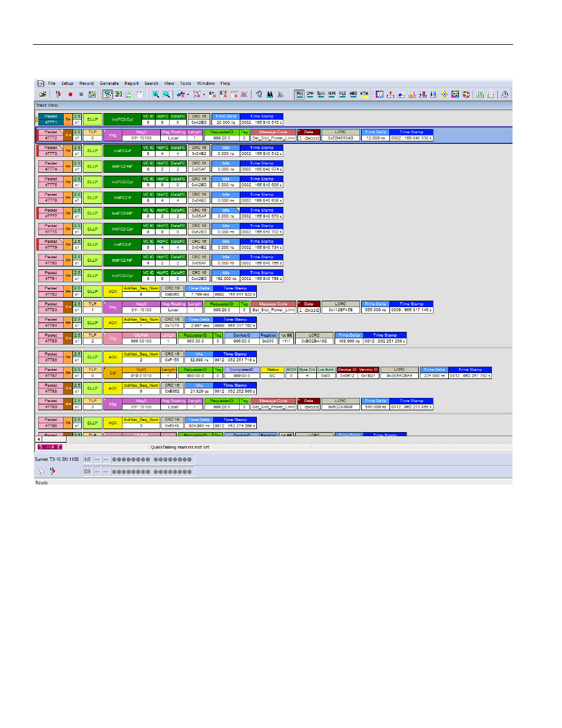Click the CRC 16 value 0x1279
Viewport: 562px width, 728px height.
click(x=171, y=325)
